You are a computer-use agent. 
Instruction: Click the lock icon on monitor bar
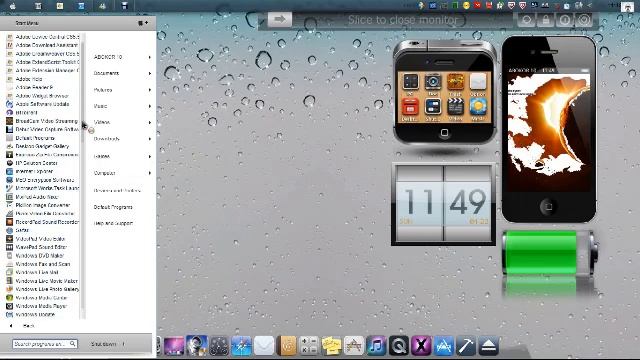tap(546, 20)
